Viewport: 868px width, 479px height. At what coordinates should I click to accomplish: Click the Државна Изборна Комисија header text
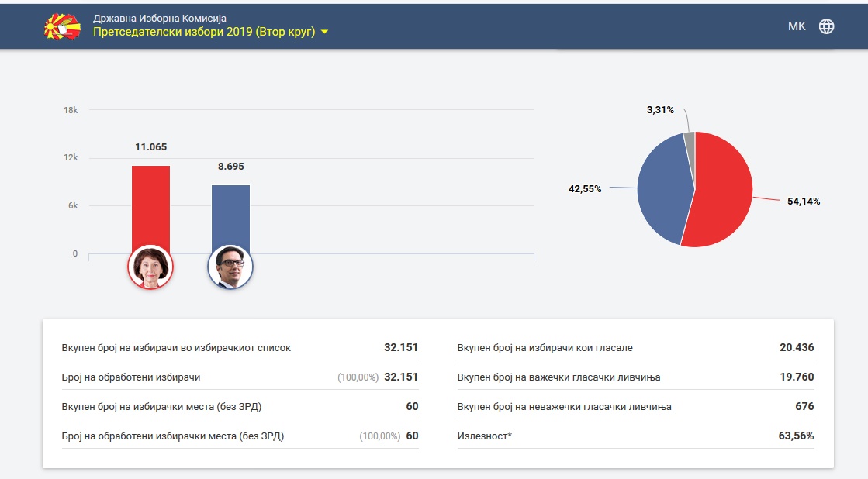(x=160, y=19)
